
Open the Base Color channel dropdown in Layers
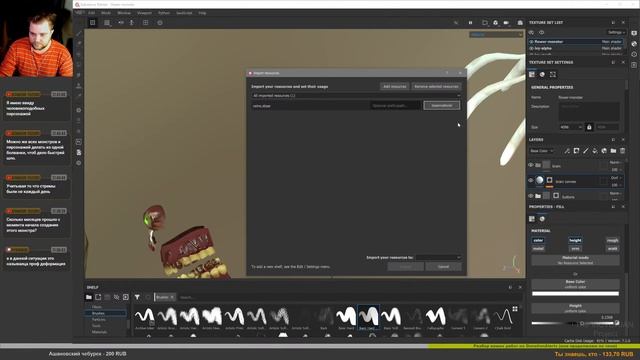(541, 151)
